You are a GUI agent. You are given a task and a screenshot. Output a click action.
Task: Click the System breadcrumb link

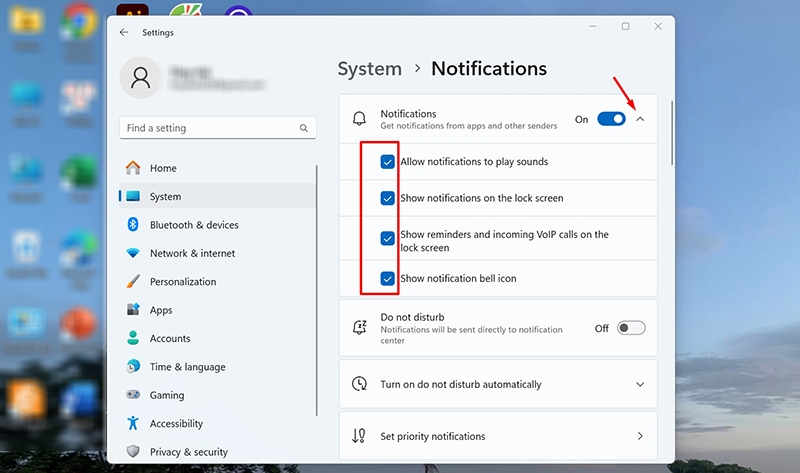point(370,69)
